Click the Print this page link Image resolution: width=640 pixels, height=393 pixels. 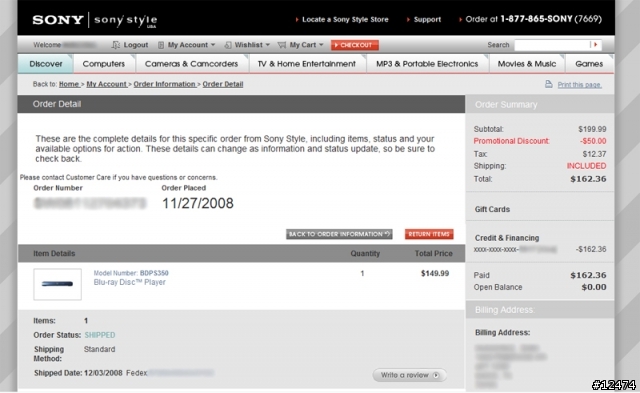click(x=580, y=84)
